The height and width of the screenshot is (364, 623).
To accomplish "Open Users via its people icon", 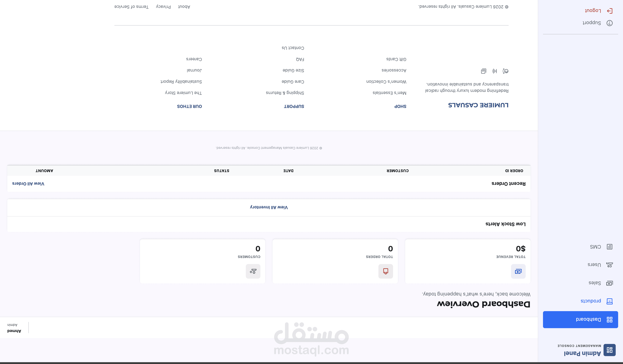I will coord(609,265).
